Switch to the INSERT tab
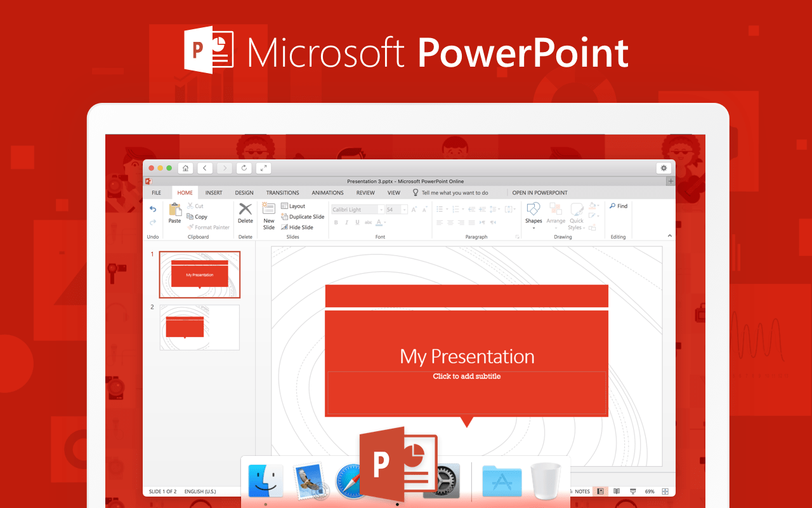The height and width of the screenshot is (508, 812). point(214,192)
